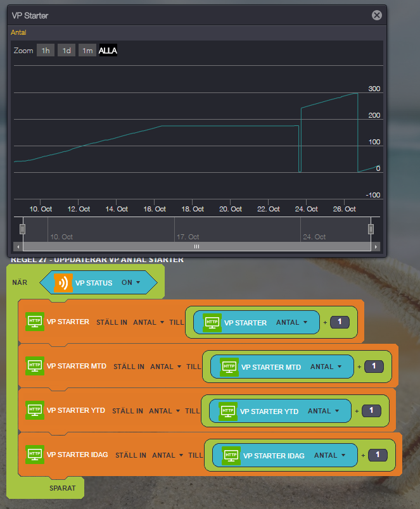This screenshot has height=509, width=420.
Task: Click the increment value field in VP Starter row
Action: click(x=340, y=322)
